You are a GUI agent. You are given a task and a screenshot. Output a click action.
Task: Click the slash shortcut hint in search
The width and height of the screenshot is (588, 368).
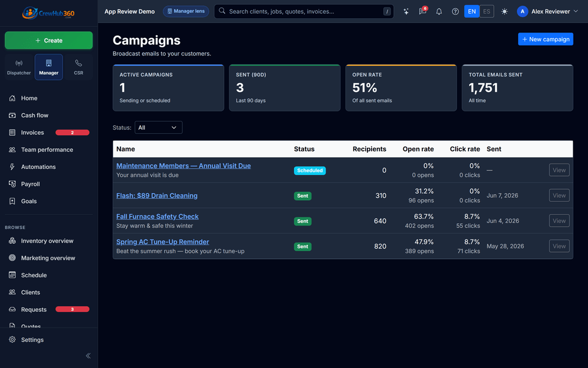coord(387,12)
